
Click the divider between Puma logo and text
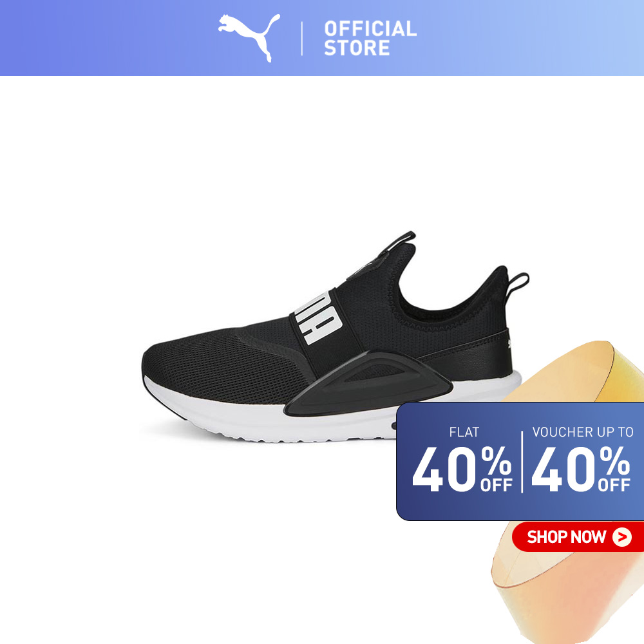(302, 39)
